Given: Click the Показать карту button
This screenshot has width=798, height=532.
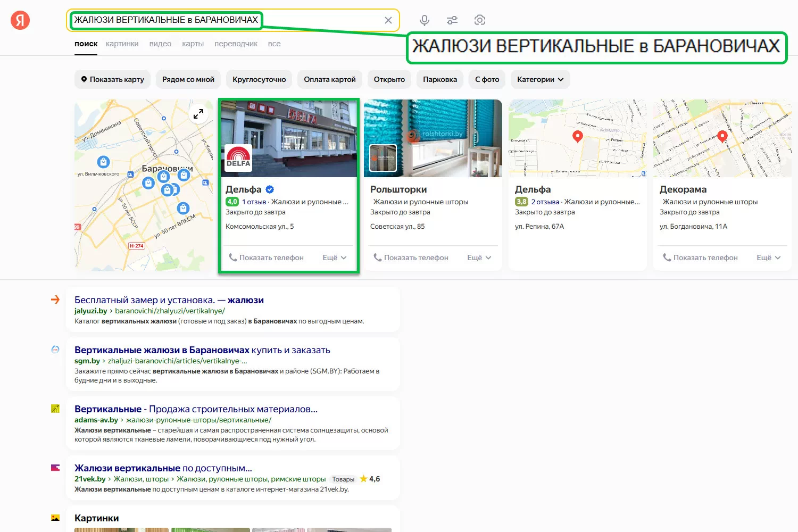Looking at the screenshot, I should 112,79.
